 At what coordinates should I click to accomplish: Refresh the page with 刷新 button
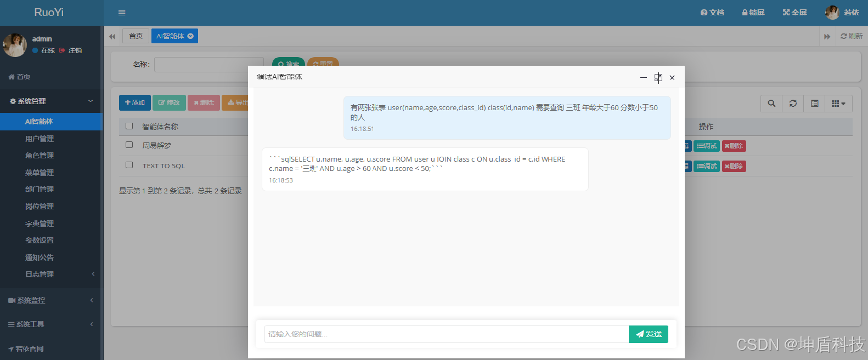click(x=852, y=36)
